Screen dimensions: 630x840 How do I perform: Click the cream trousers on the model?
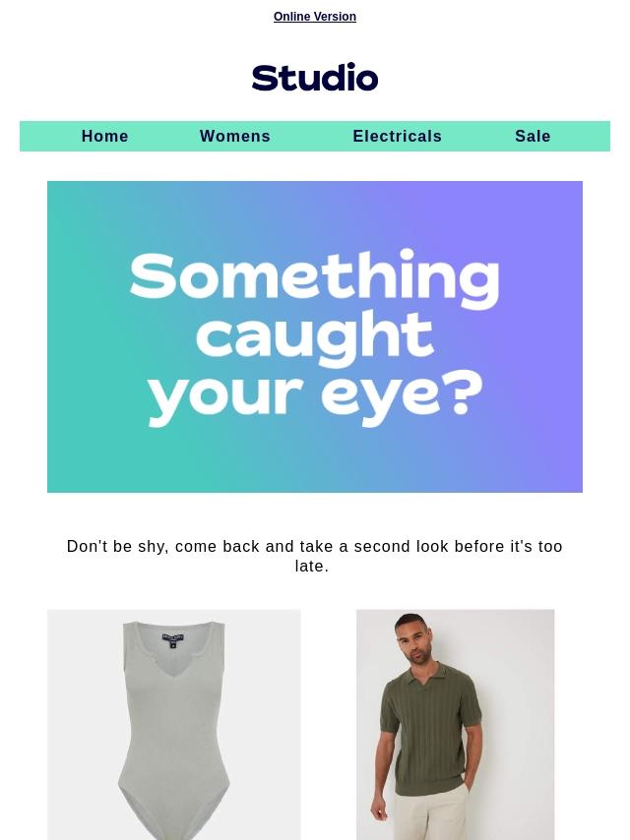pos(431,814)
